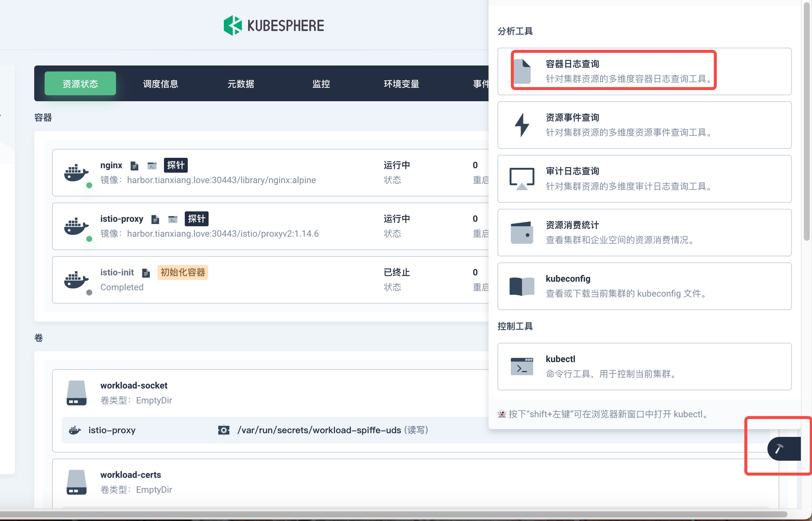Open terminal for istio-proxy container
This screenshot has height=521, width=812.
tap(173, 220)
